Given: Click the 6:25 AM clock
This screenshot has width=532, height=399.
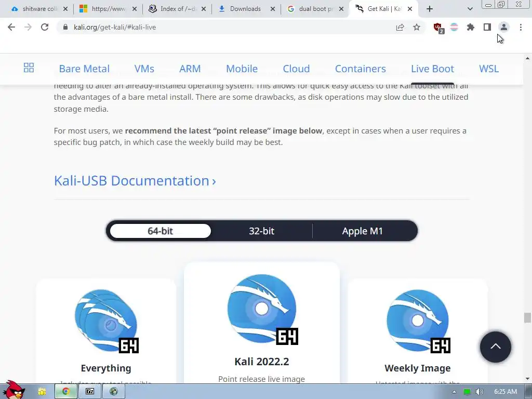Looking at the screenshot, I should 506,392.
